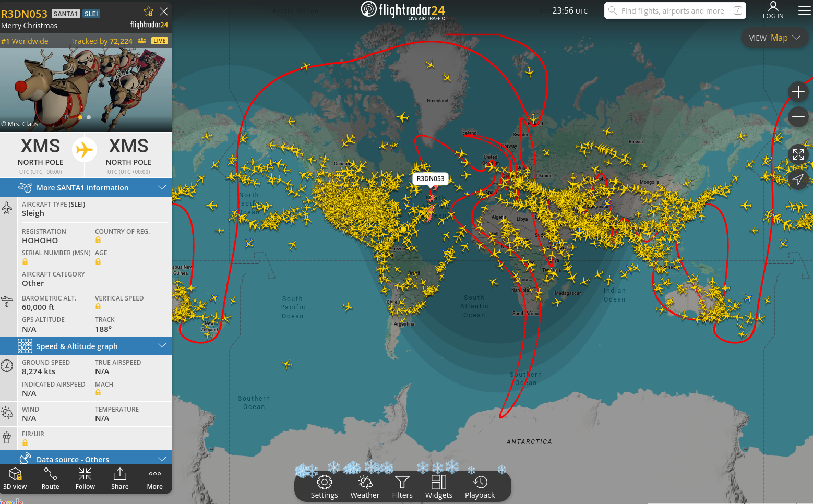Start Playback mode
This screenshot has height=504, width=813.
click(x=480, y=487)
